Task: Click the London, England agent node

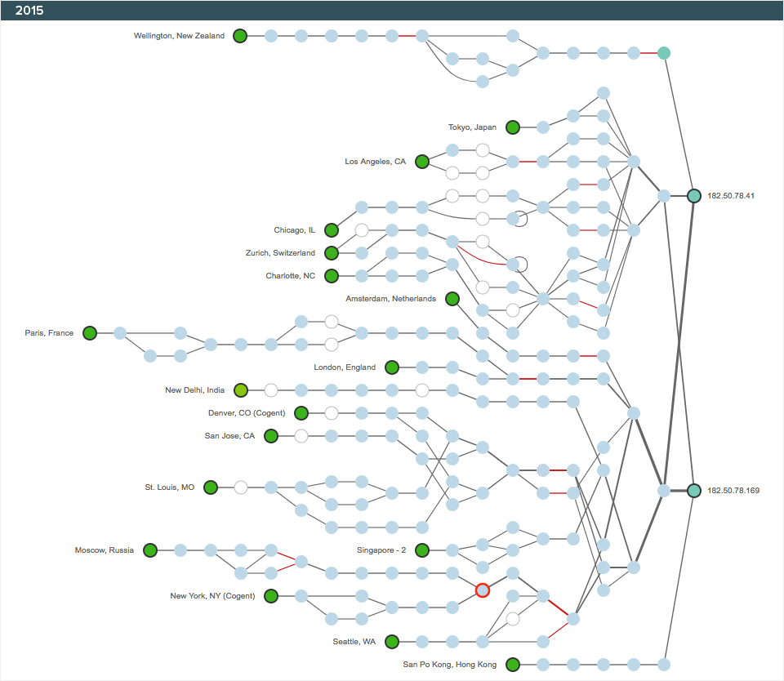Action: [391, 367]
